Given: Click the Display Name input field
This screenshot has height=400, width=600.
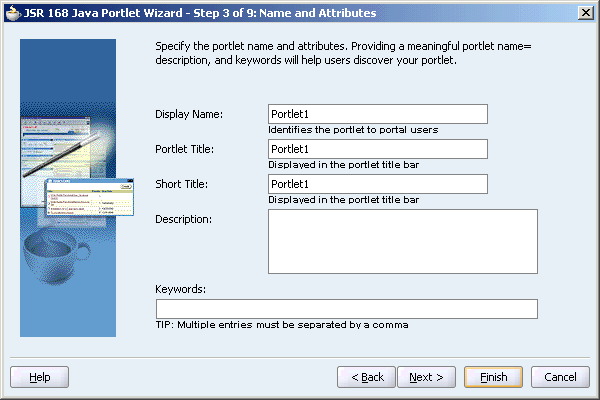Looking at the screenshot, I should click(378, 114).
